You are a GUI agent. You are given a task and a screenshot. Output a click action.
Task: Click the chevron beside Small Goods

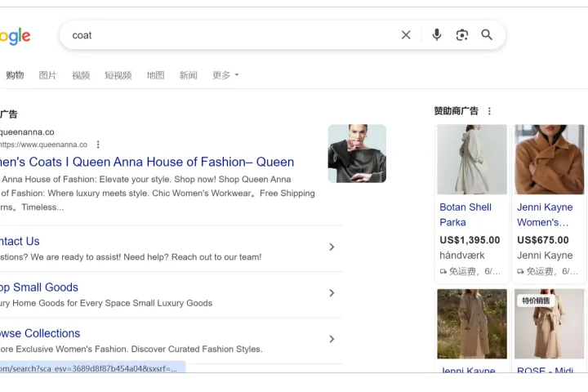pos(332,293)
